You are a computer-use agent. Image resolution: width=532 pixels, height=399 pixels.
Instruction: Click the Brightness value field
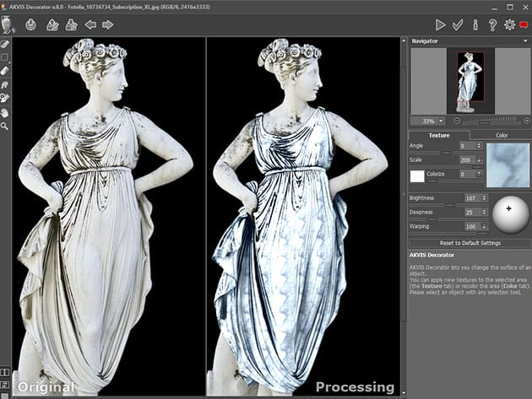click(469, 198)
